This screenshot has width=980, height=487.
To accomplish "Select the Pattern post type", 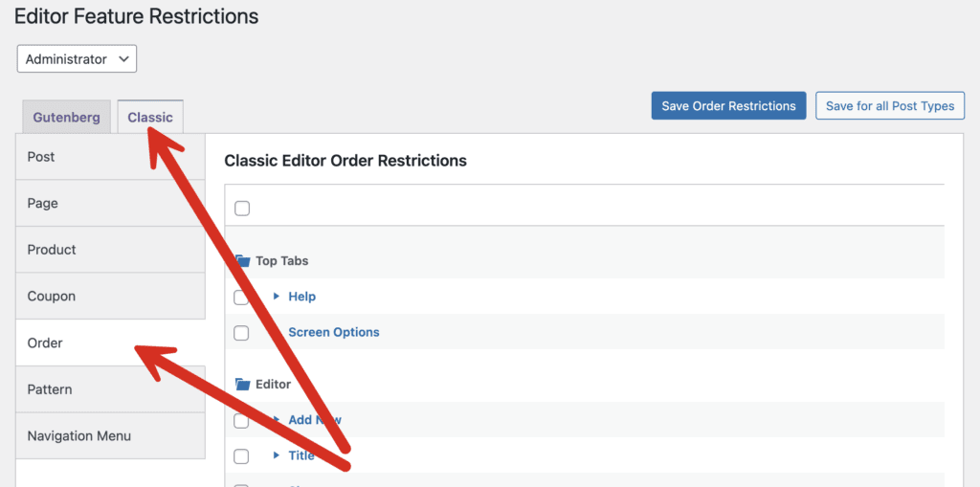I will coord(111,388).
